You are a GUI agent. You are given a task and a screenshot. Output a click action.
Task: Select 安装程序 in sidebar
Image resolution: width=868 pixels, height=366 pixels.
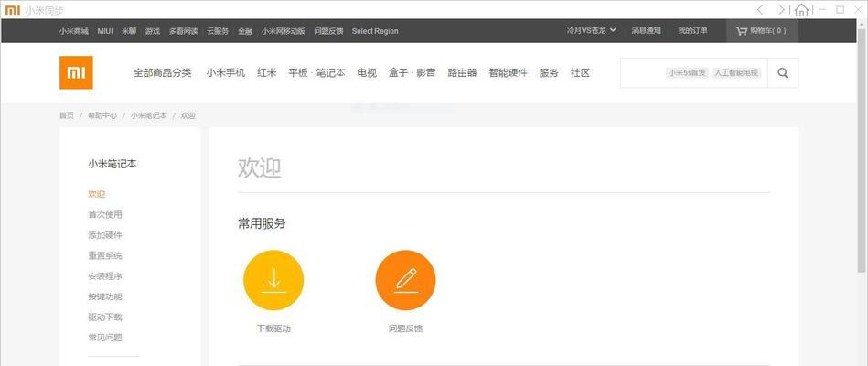coord(104,275)
